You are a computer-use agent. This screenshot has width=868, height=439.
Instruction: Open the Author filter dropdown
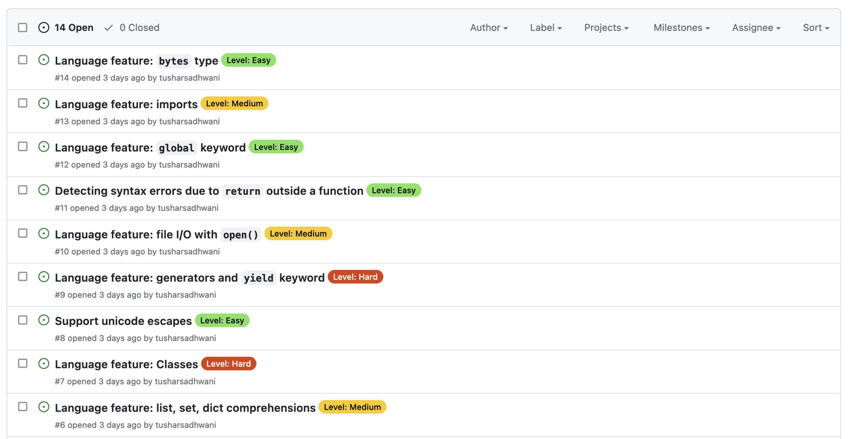coord(489,28)
